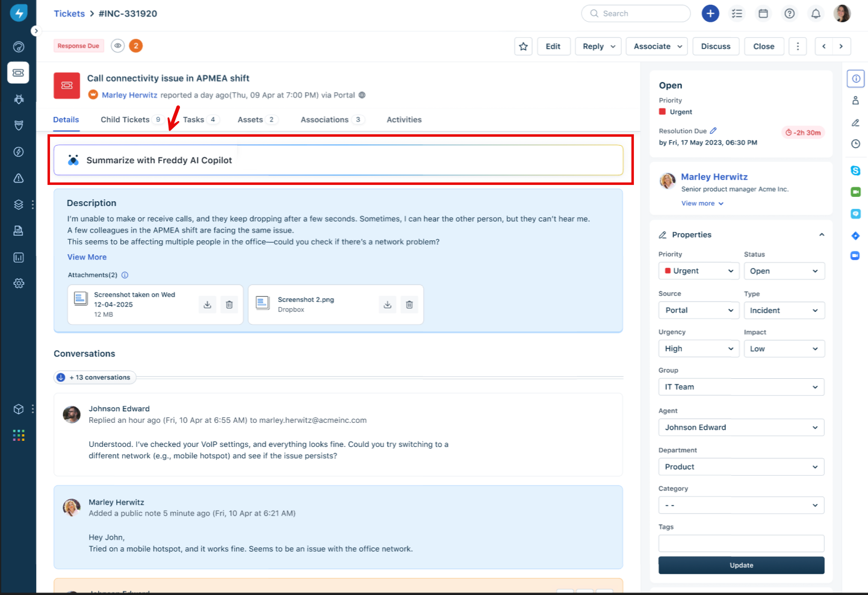This screenshot has height=595, width=868.
Task: Open the Tickets icon in left sidebar
Action: coord(19,73)
